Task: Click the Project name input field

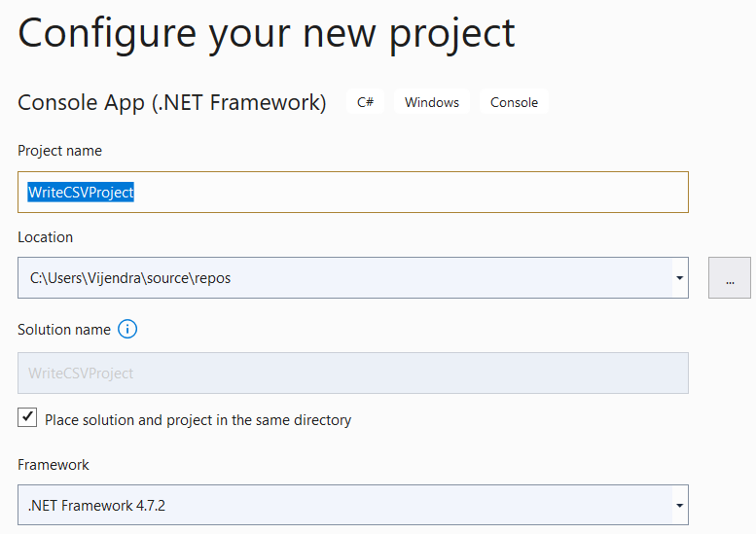Action: pos(353,192)
